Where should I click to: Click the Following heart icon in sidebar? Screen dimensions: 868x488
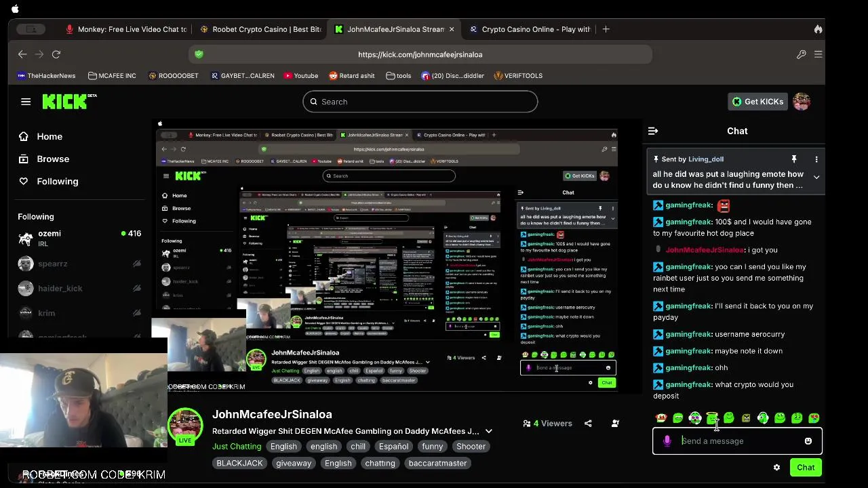[x=24, y=181]
